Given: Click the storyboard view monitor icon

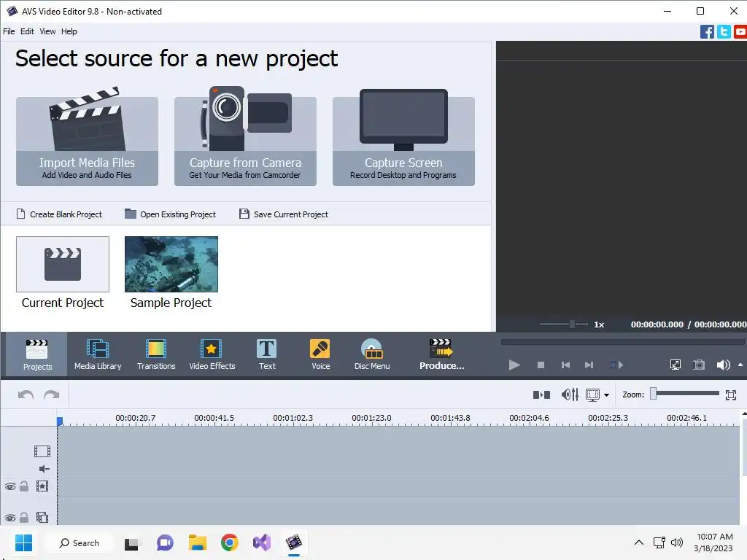Looking at the screenshot, I should [592, 394].
